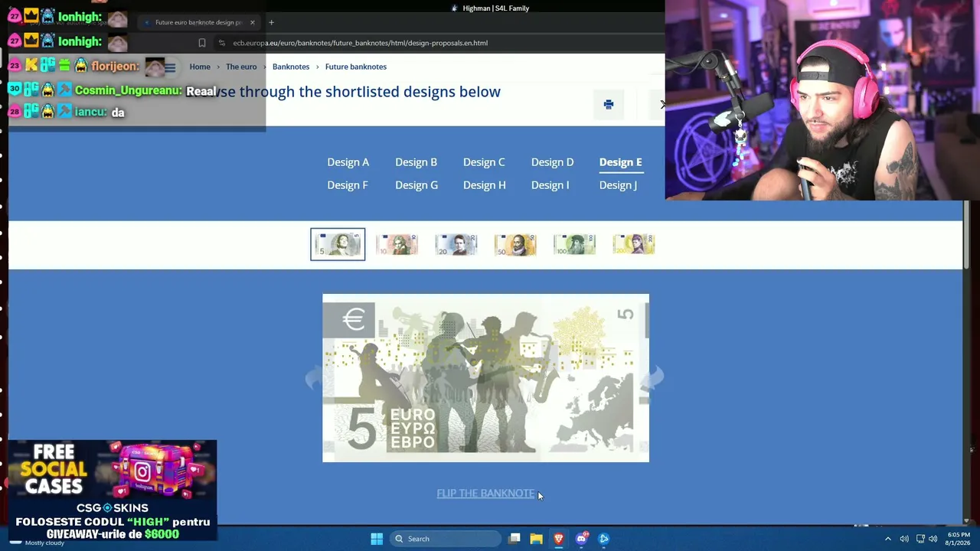This screenshot has width=980, height=551.
Task: Open a new browser tab
Action: tap(271, 22)
